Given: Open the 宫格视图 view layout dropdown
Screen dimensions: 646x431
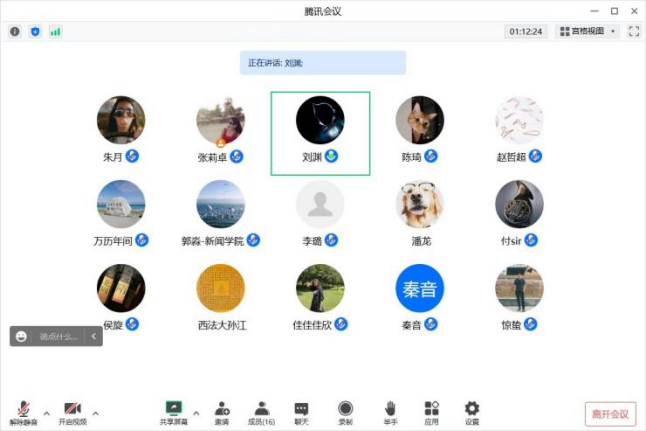Looking at the screenshot, I should [588, 31].
